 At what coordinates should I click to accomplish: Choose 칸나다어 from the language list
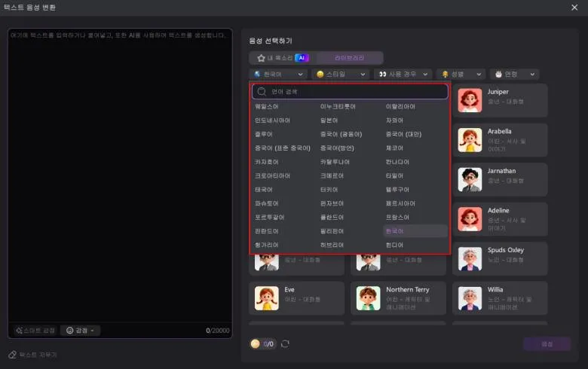[x=397, y=162]
